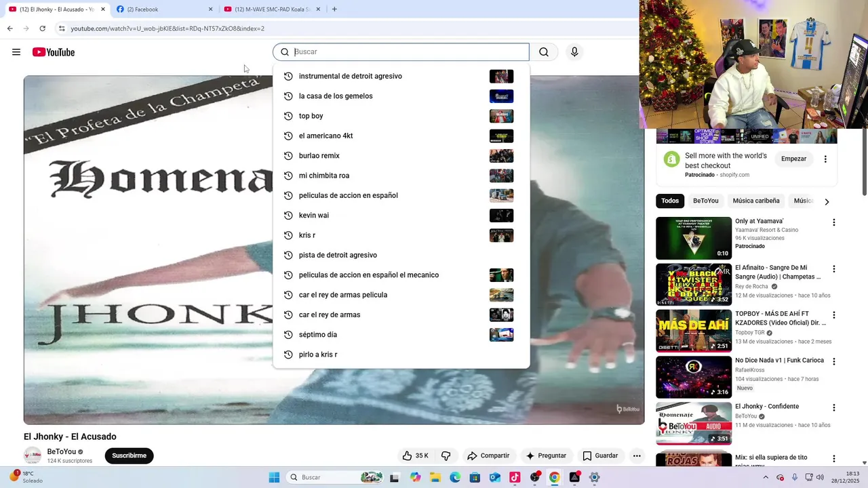This screenshot has height=488, width=868.
Task: Open the Compartir share button
Action: point(488,455)
